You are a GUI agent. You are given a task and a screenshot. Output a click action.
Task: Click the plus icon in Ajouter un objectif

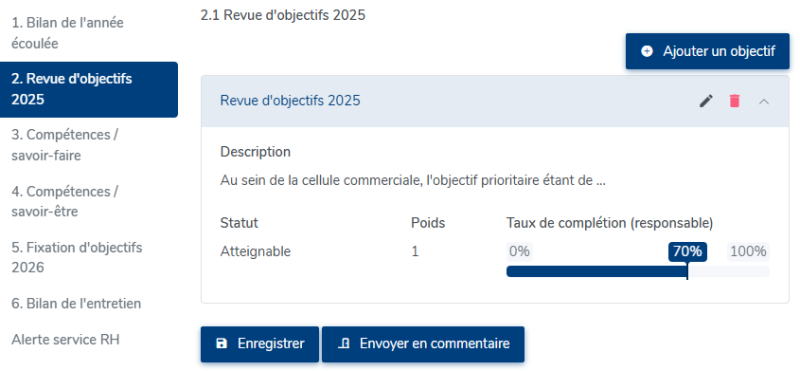pyautogui.click(x=647, y=52)
